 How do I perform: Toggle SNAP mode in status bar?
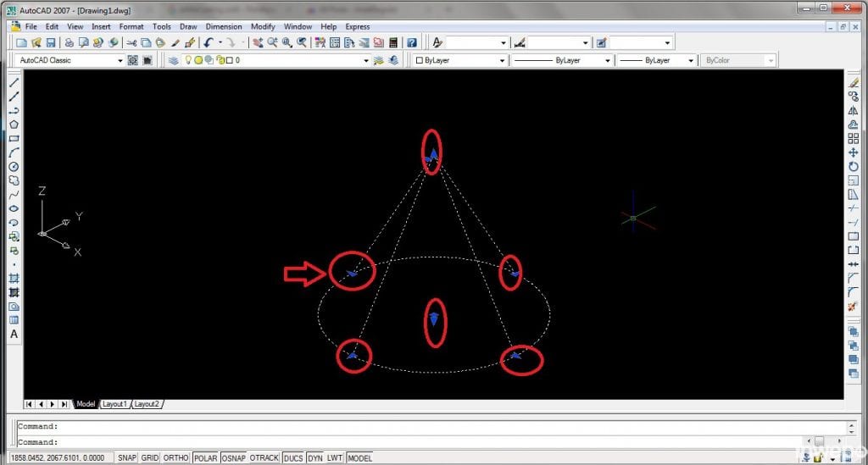pyautogui.click(x=127, y=458)
